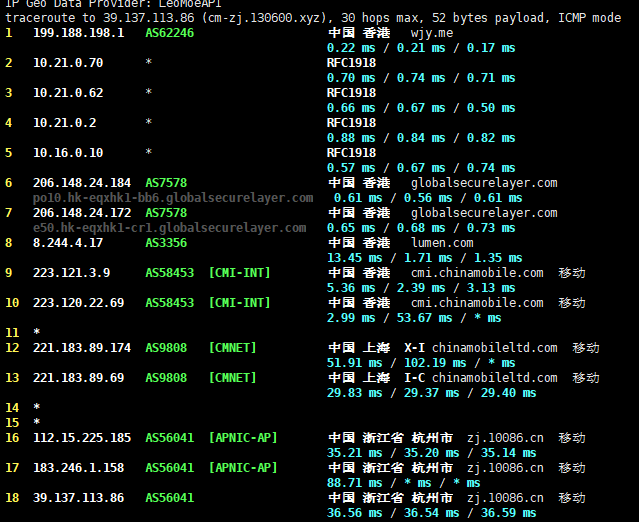Select RFC1918 label on hop 2
639x522 pixels.
tap(351, 63)
